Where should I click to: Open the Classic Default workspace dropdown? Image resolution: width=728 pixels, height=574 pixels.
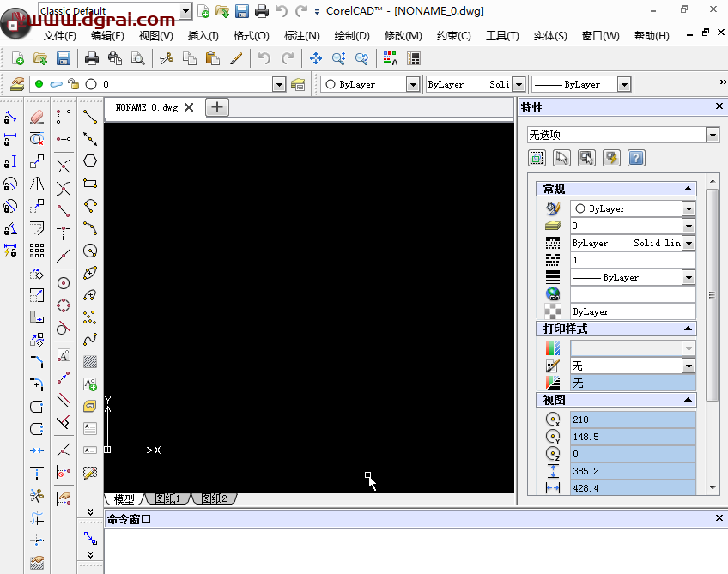185,11
